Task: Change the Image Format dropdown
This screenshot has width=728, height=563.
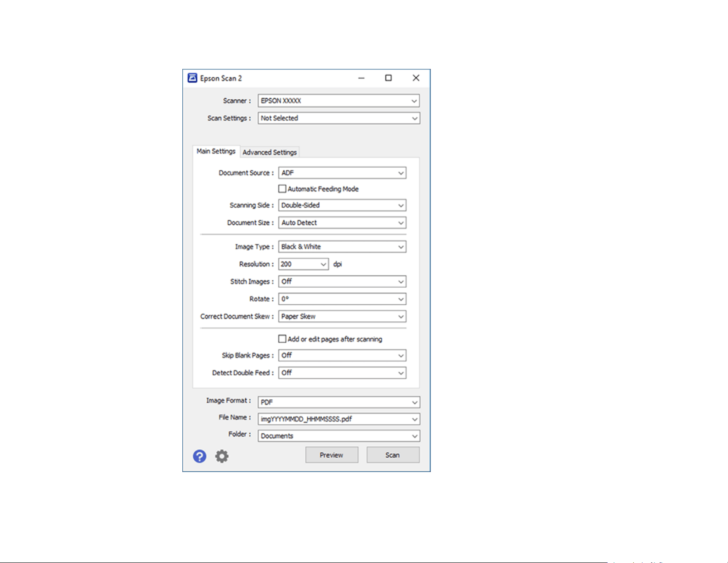Action: tap(339, 402)
